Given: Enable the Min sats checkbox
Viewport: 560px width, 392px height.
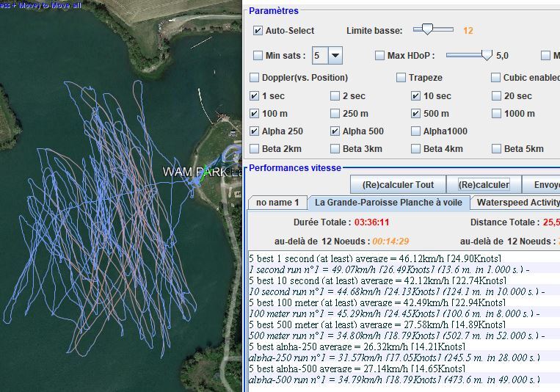Looking at the screenshot, I should [x=258, y=56].
